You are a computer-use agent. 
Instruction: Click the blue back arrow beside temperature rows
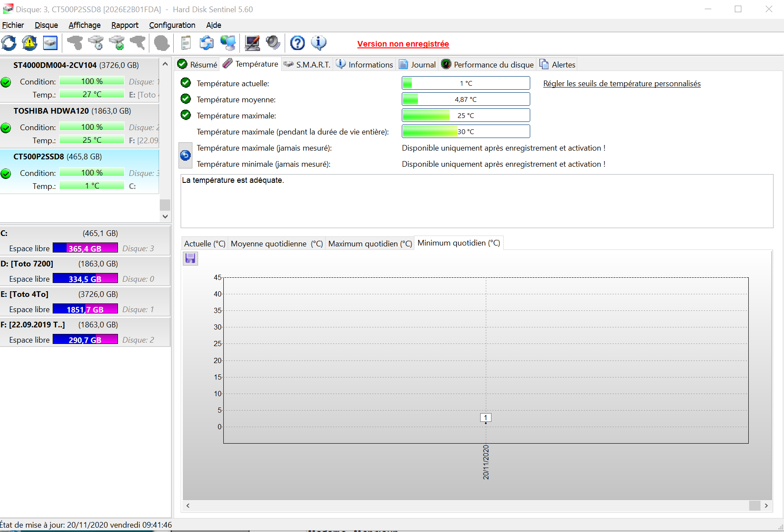click(x=185, y=155)
